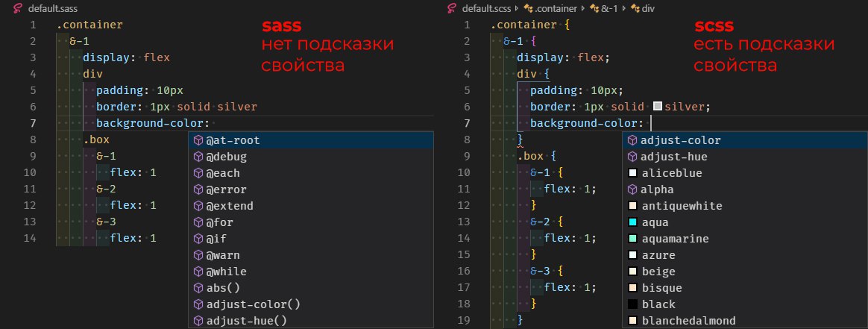The height and width of the screenshot is (329, 868).
Task: Pick the @while suggestion
Action: [310, 272]
